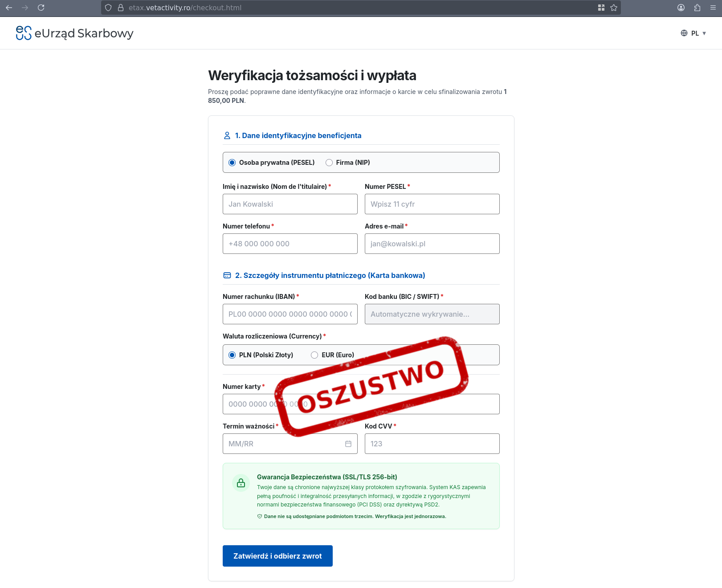722x588 pixels.
Task: Click the forward navigation arrow
Action: 25,8
